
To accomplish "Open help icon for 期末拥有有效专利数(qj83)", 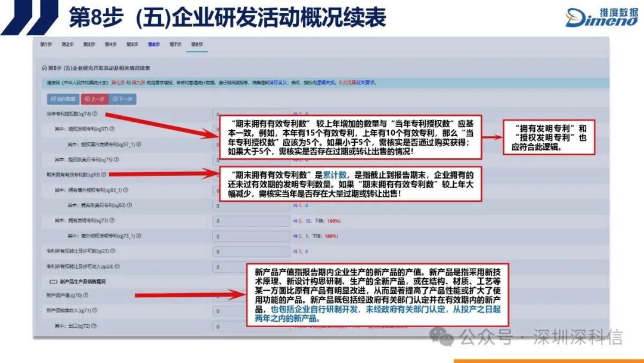I will 104,175.
